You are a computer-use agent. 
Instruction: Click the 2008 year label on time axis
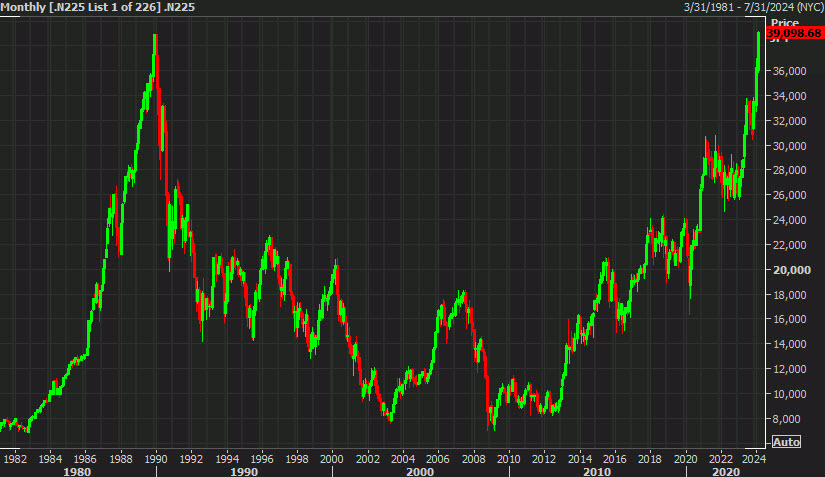(x=474, y=459)
